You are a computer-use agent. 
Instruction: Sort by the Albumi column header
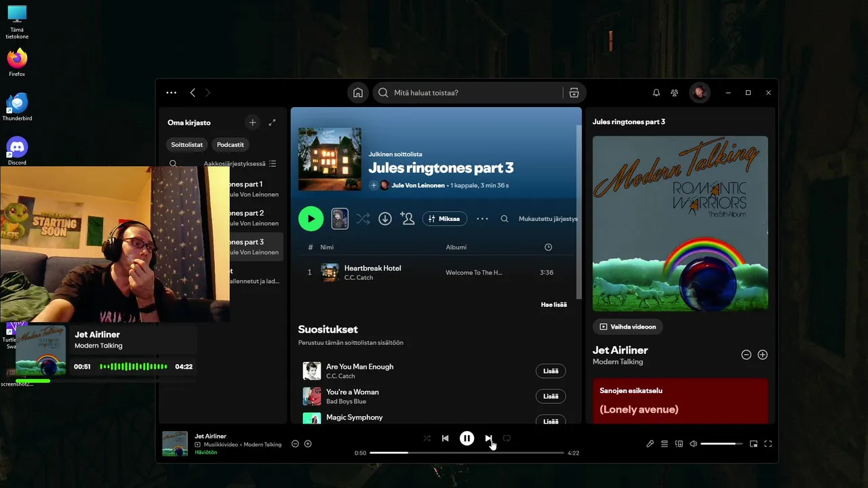click(456, 247)
